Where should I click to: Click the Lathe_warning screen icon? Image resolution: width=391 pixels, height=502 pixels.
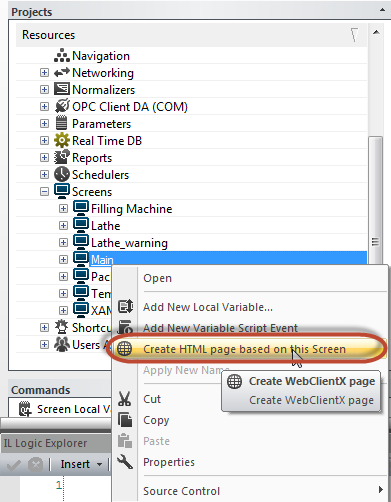tap(81, 242)
